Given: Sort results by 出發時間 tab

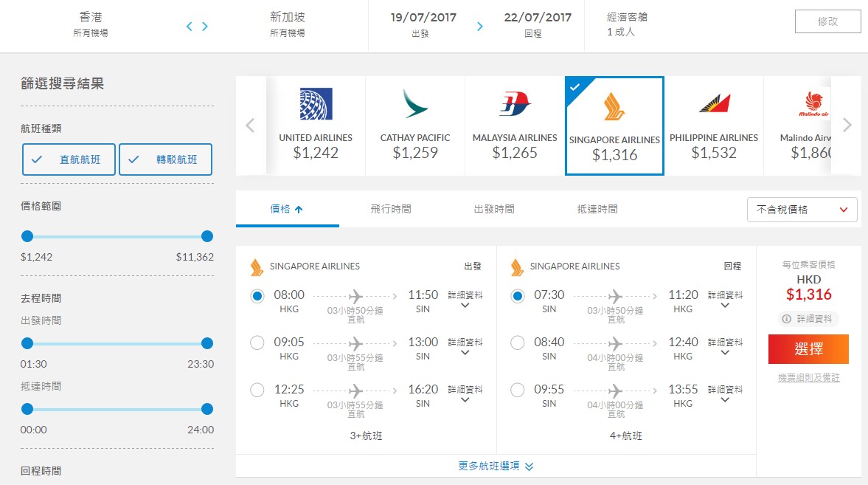Looking at the screenshot, I should [494, 209].
